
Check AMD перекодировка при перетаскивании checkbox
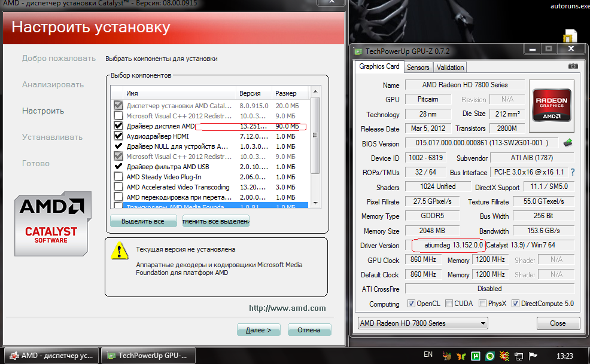(x=118, y=197)
